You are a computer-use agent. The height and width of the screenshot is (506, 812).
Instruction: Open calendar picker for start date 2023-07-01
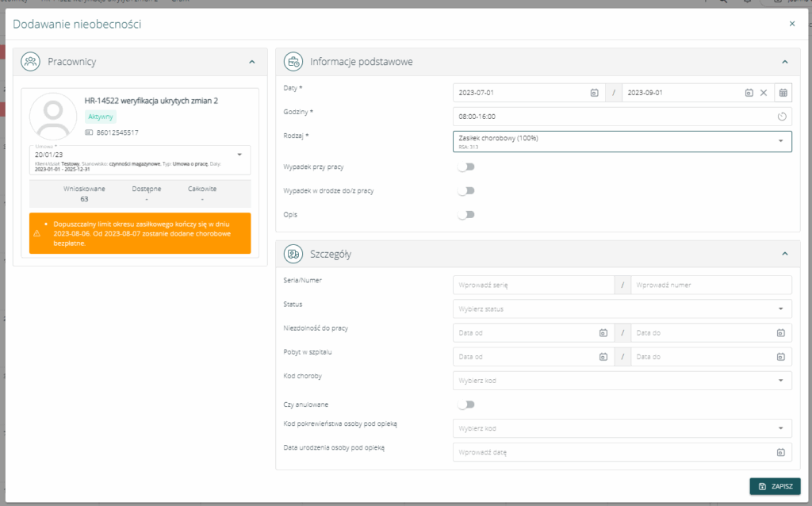point(594,93)
